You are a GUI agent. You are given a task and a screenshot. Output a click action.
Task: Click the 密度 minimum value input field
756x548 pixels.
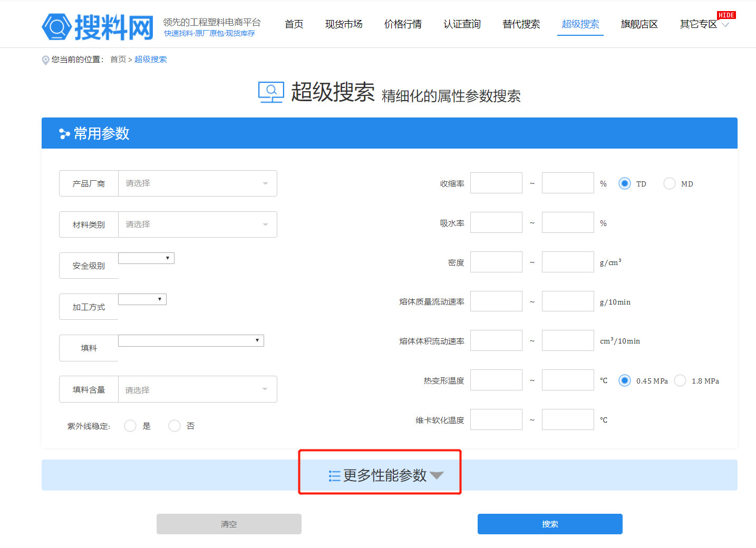(x=496, y=262)
